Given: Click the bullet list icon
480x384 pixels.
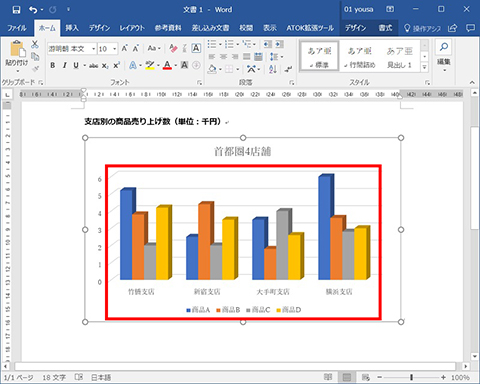Looking at the screenshot, I should [212, 44].
